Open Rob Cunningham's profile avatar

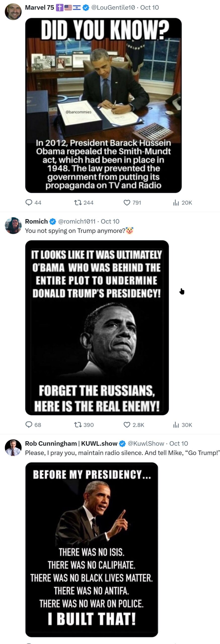point(13,448)
